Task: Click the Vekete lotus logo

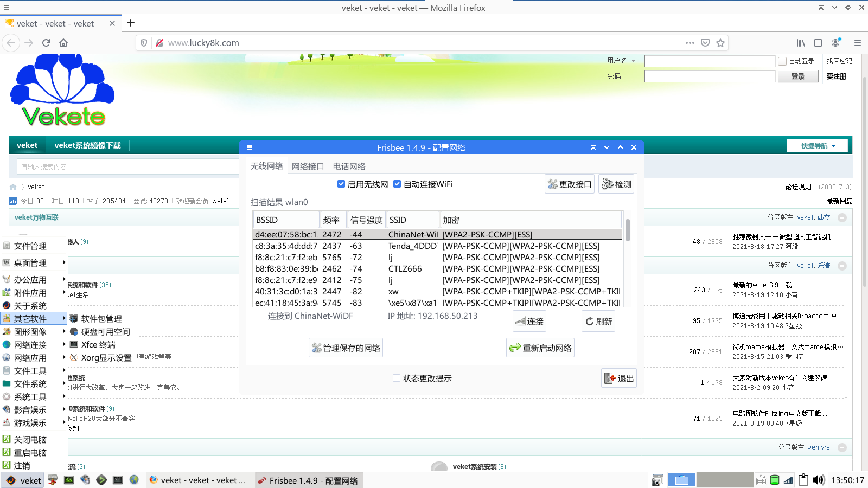Action: pos(62,89)
